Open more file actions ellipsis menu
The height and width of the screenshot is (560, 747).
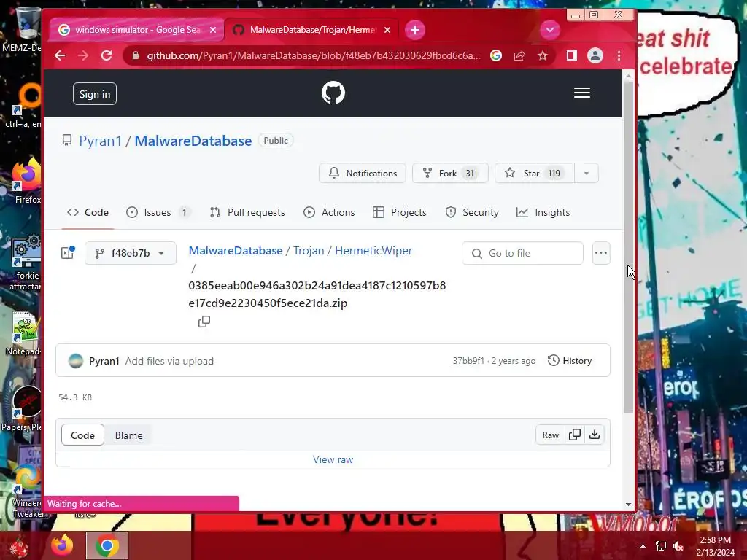click(x=601, y=253)
